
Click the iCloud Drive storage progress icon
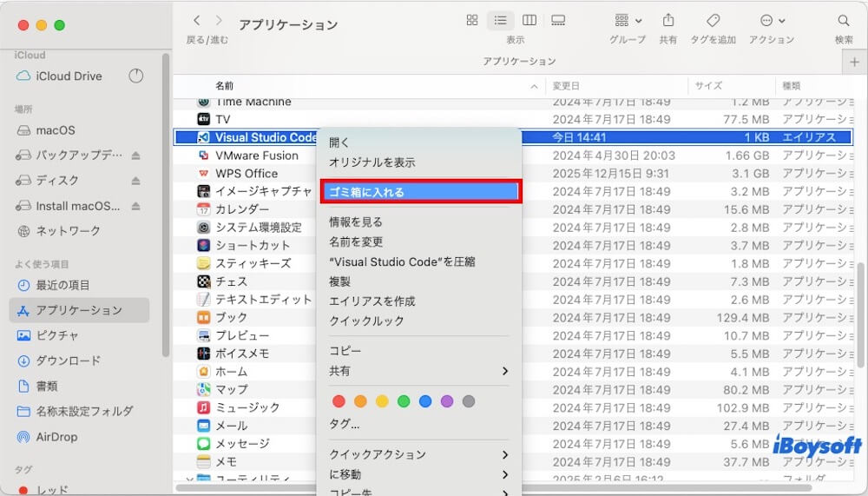[x=135, y=76]
